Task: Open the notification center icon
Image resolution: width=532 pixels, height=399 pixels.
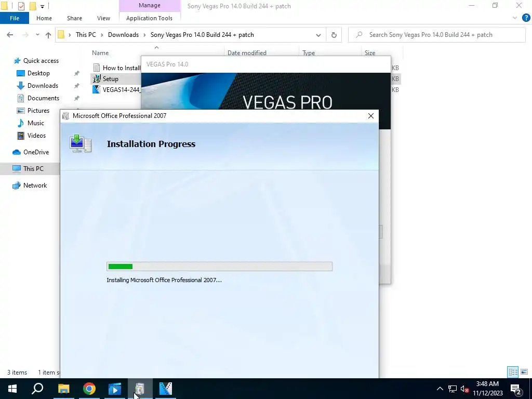Action: (x=516, y=389)
